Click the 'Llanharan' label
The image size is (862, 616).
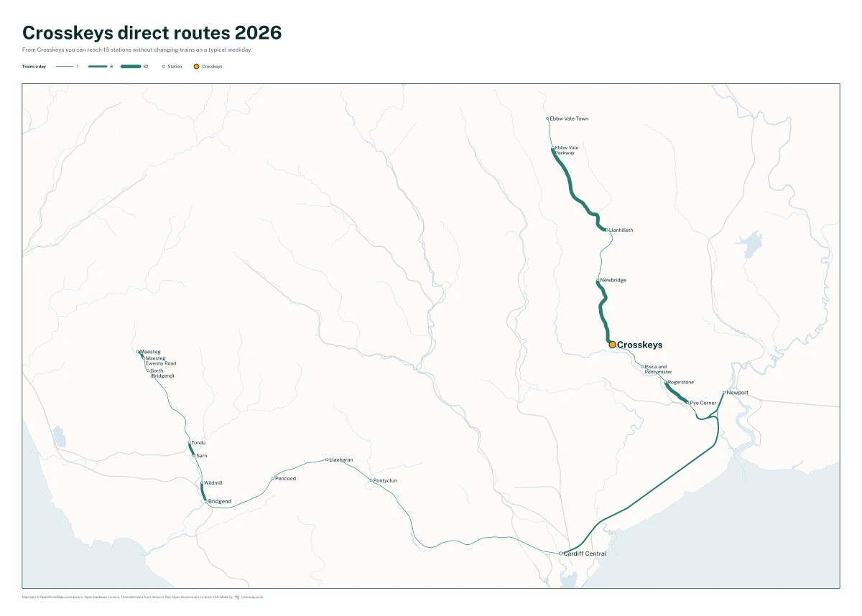(341, 459)
